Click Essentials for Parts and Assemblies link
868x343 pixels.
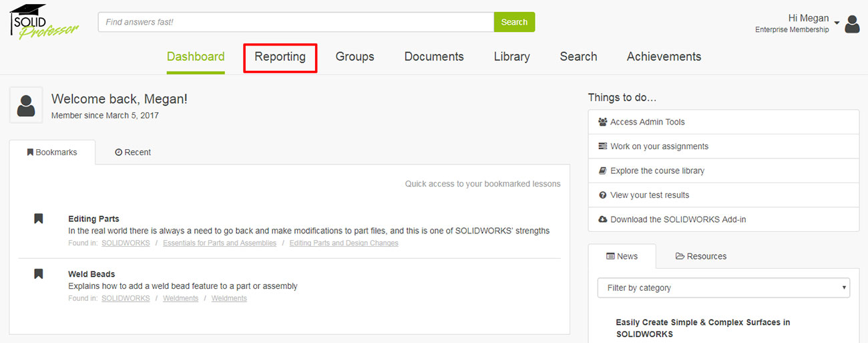[220, 243]
